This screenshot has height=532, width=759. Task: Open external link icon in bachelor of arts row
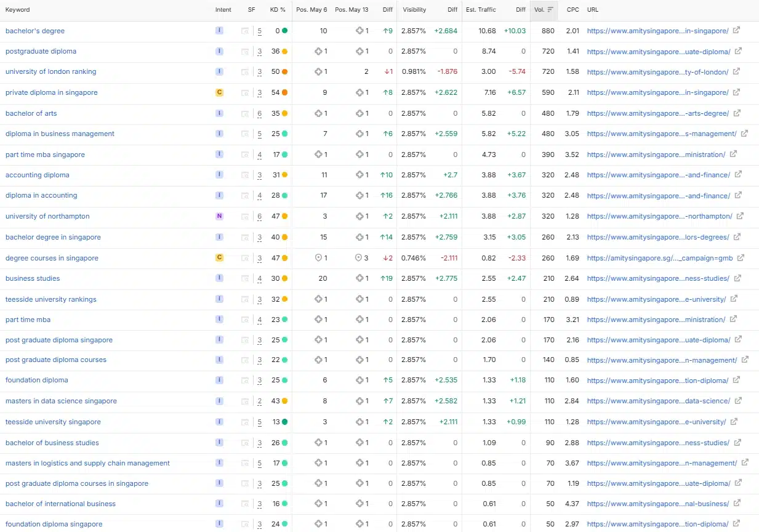click(x=737, y=113)
